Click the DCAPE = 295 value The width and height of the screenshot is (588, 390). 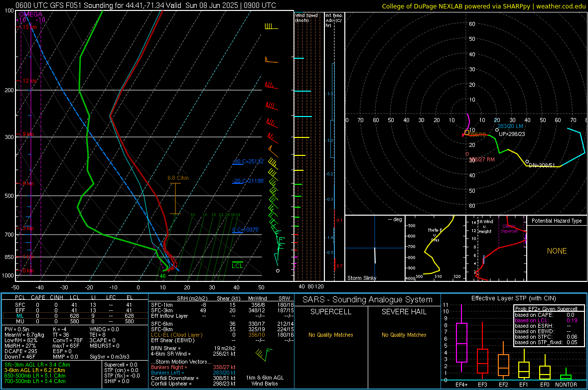[x=21, y=351]
